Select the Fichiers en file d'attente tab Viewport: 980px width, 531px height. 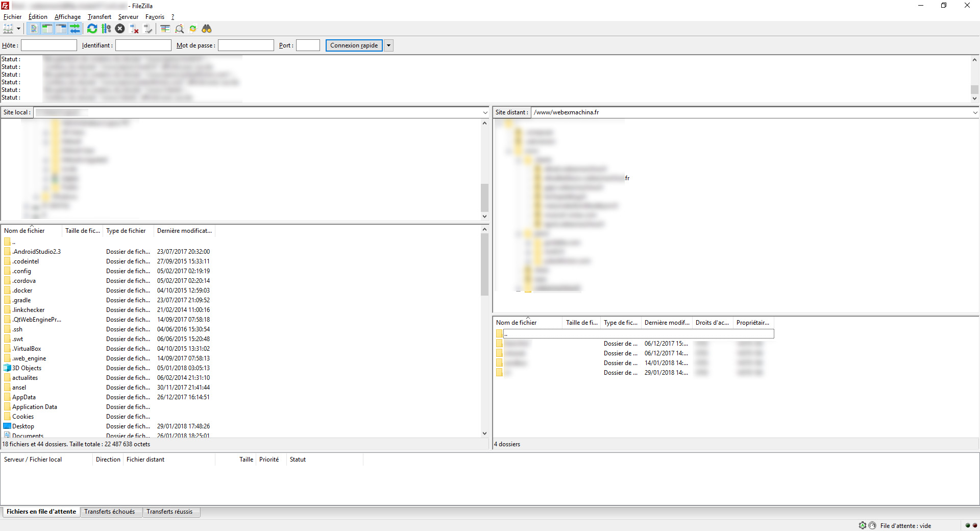pos(41,512)
